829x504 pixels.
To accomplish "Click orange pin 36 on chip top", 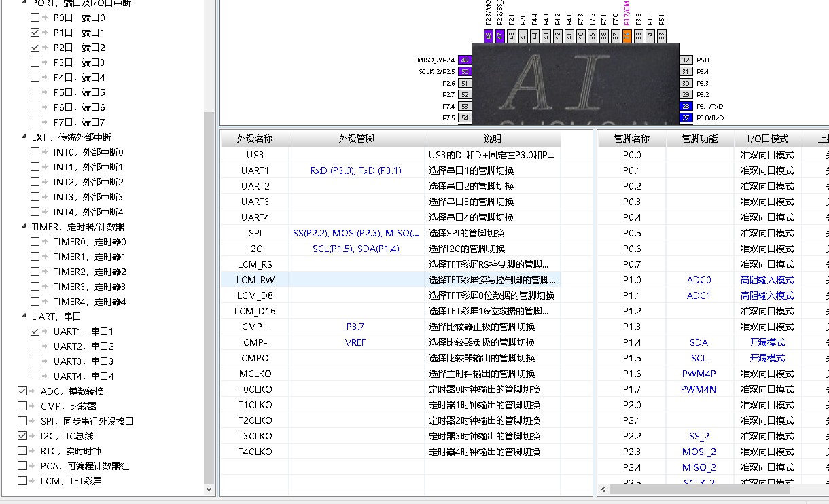I will [x=627, y=36].
